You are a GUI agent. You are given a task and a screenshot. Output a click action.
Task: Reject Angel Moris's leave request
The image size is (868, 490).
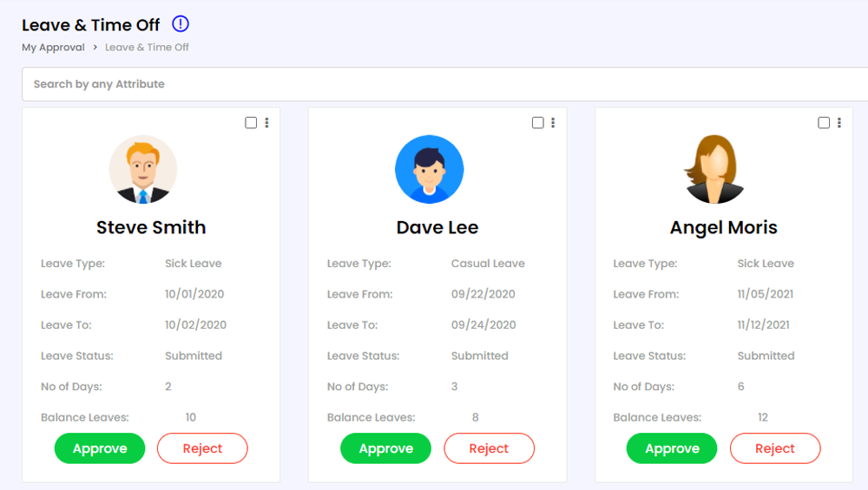coord(775,448)
